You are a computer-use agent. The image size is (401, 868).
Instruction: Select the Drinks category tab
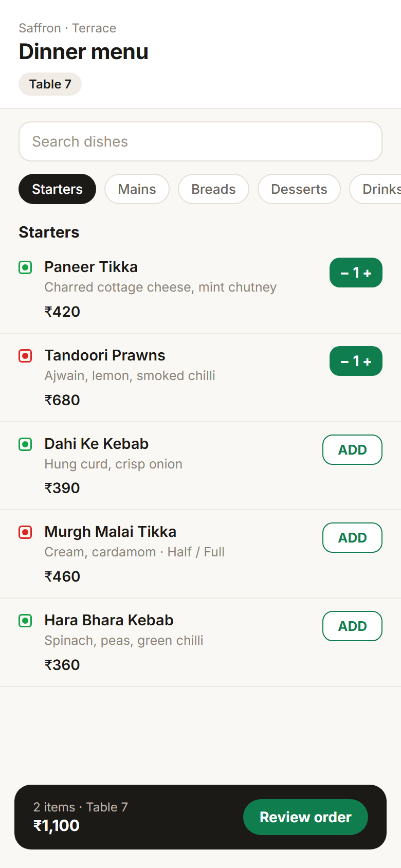[375, 189]
